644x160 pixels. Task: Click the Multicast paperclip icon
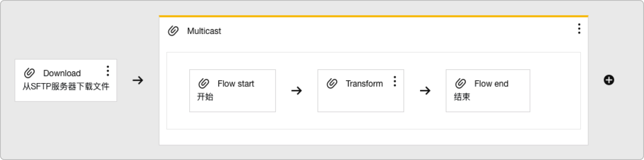click(173, 31)
